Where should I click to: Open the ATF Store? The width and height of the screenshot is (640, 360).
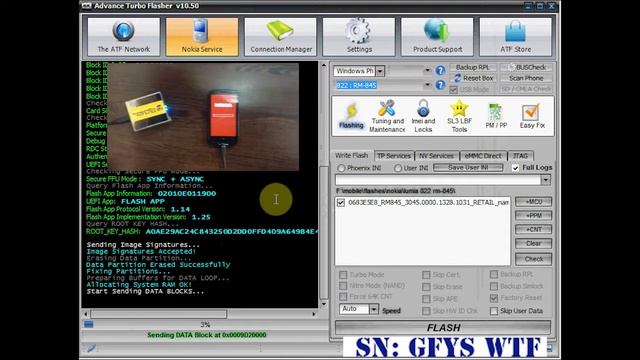[x=516, y=37]
